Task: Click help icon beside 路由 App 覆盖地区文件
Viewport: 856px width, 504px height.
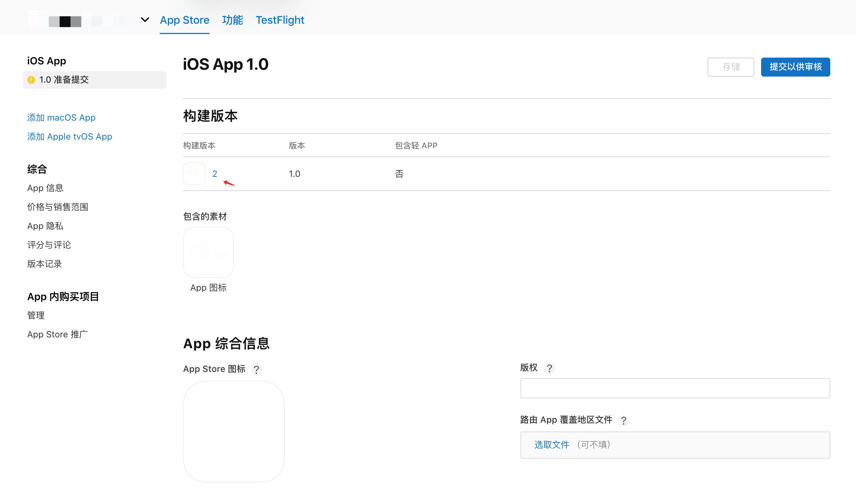Action: [x=623, y=420]
